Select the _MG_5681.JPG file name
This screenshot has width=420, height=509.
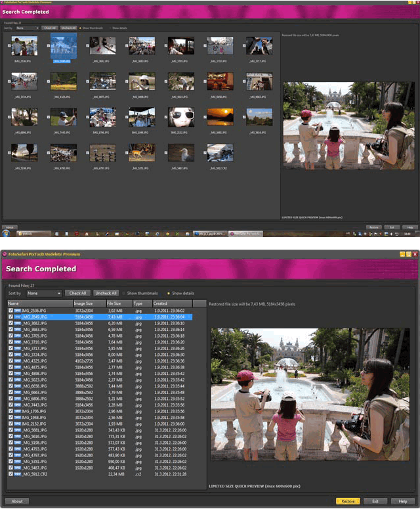click(x=33, y=430)
